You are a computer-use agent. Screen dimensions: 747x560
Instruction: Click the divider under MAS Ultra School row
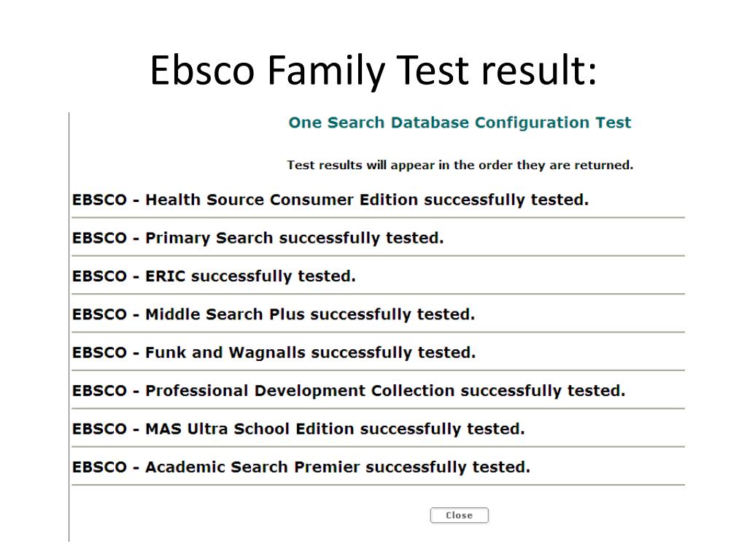click(379, 447)
